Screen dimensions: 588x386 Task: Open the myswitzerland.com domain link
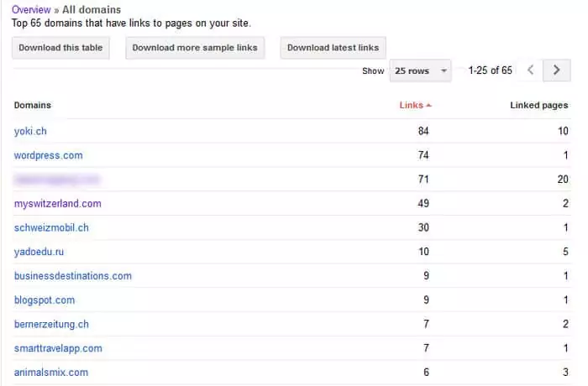58,204
